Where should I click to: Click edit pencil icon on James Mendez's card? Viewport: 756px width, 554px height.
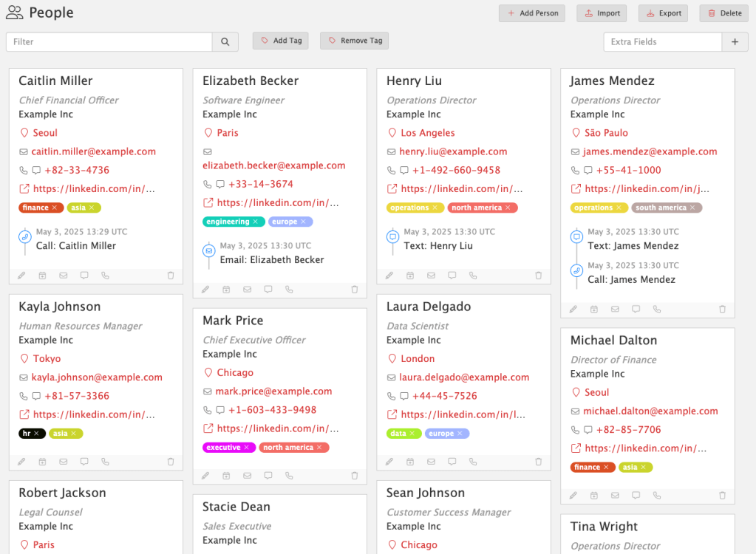tap(573, 310)
